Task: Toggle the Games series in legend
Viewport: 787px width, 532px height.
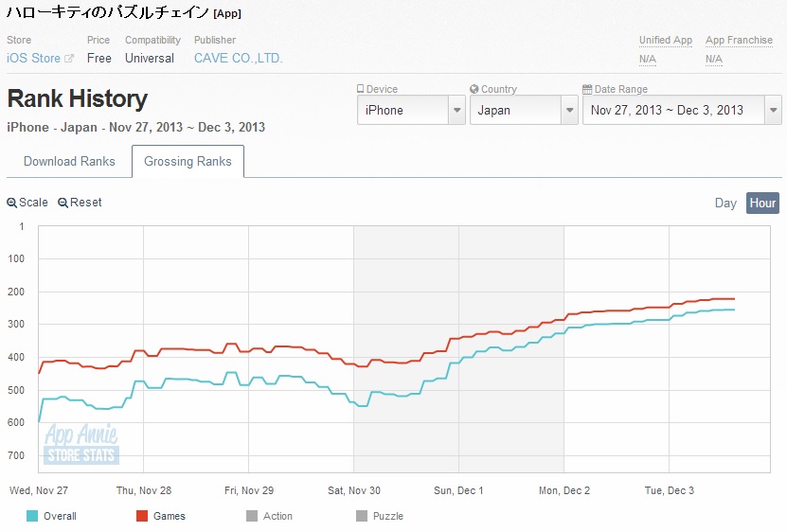Action: pyautogui.click(x=161, y=516)
